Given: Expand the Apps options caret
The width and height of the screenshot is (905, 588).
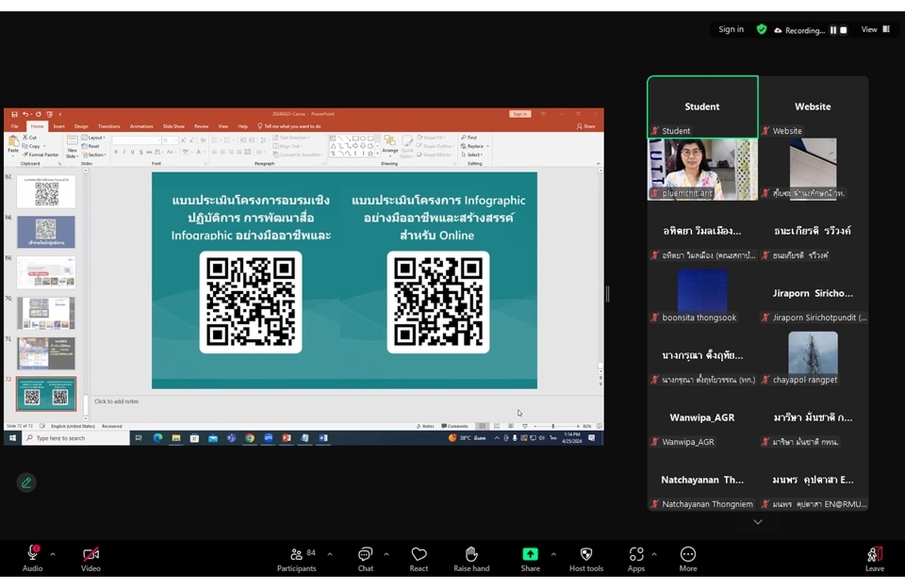Looking at the screenshot, I should 654,554.
